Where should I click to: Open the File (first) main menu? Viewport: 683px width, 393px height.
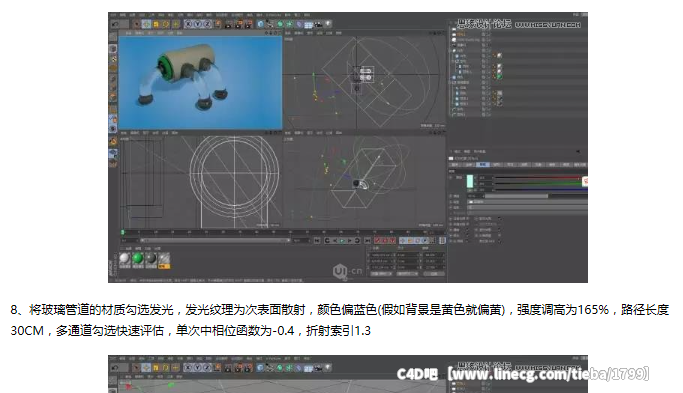click(x=113, y=15)
